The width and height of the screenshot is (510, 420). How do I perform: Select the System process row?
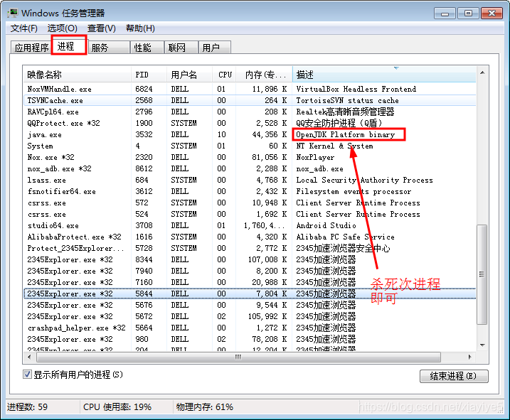point(250,146)
